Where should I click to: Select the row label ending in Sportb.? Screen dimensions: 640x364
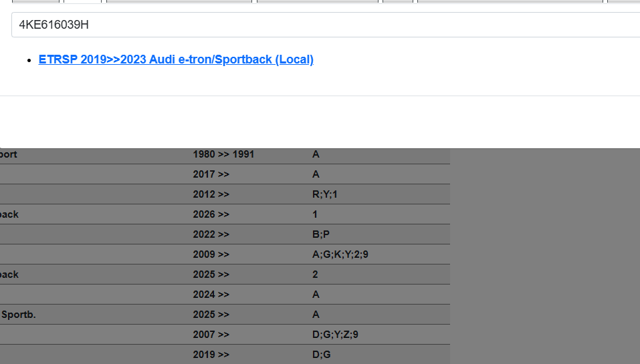[19, 315]
